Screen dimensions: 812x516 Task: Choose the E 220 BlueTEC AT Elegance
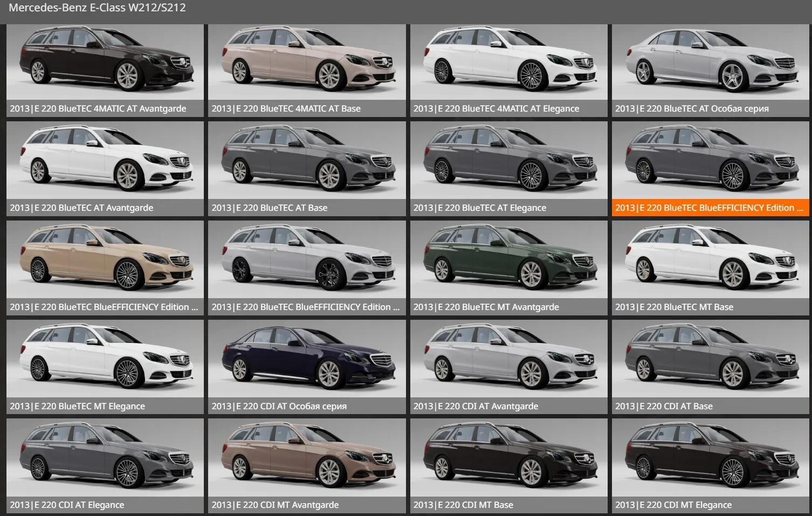click(x=508, y=169)
